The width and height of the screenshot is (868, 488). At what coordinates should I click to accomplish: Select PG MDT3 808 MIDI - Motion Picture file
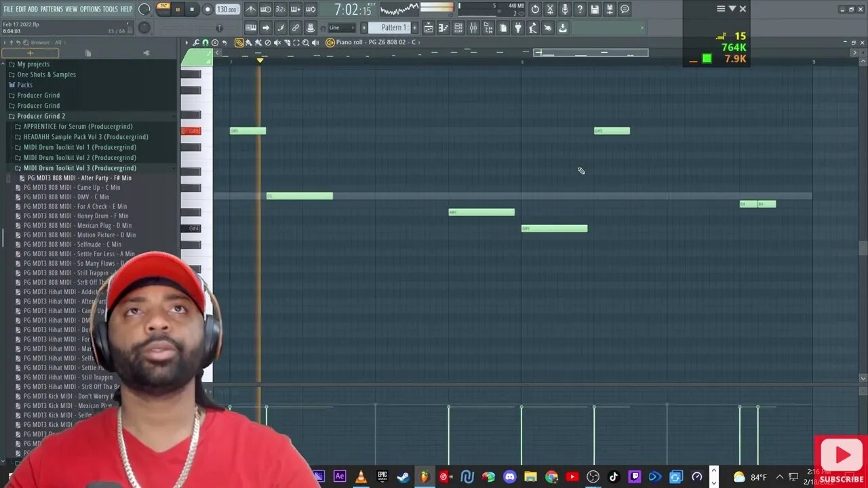pos(79,235)
